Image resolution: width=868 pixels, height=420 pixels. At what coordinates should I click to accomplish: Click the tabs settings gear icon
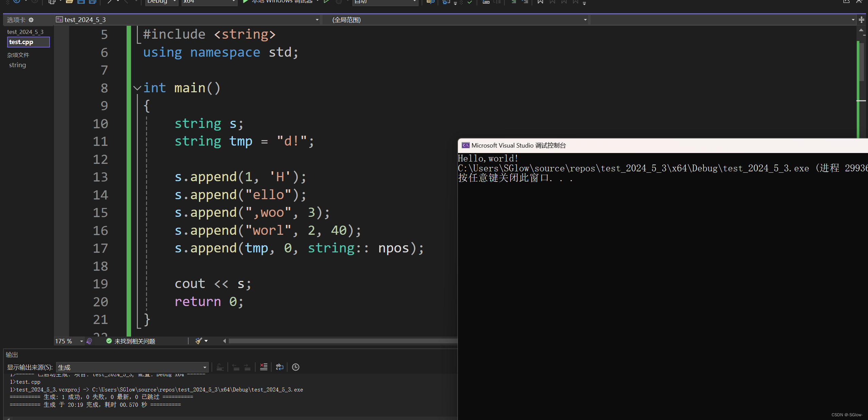[31, 20]
